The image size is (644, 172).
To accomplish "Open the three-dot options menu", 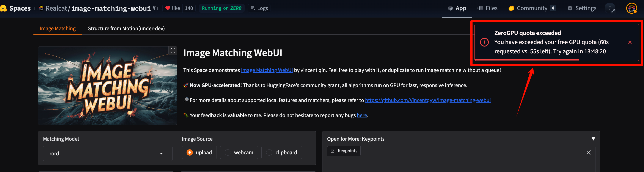I will click(610, 8).
